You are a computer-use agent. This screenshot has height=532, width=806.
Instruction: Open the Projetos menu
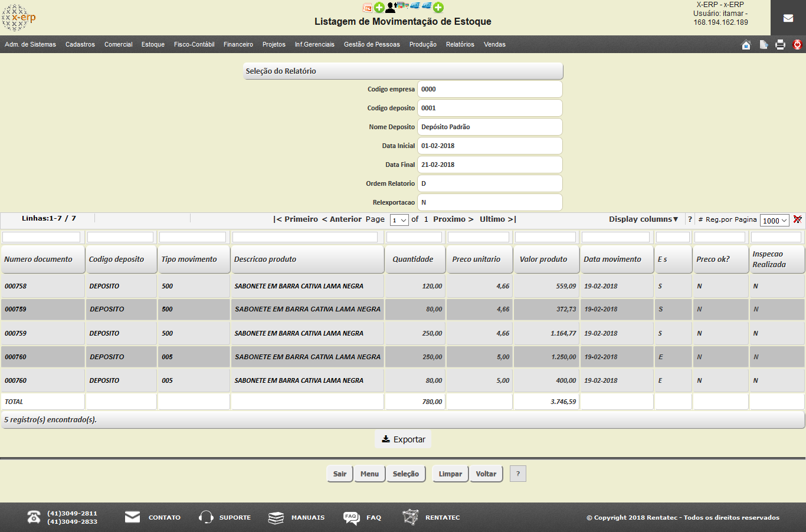[274, 44]
